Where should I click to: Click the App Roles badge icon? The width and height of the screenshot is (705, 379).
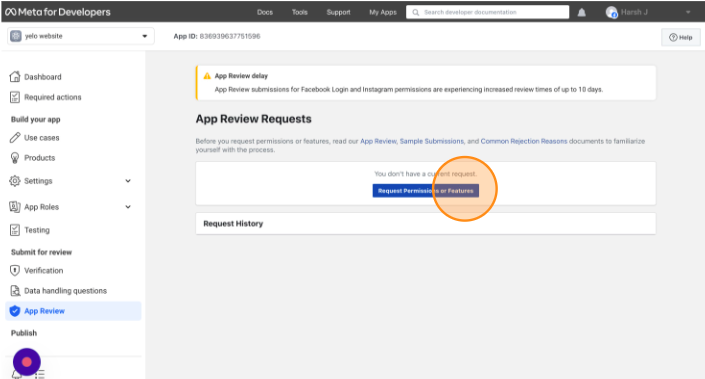pyautogui.click(x=15, y=207)
